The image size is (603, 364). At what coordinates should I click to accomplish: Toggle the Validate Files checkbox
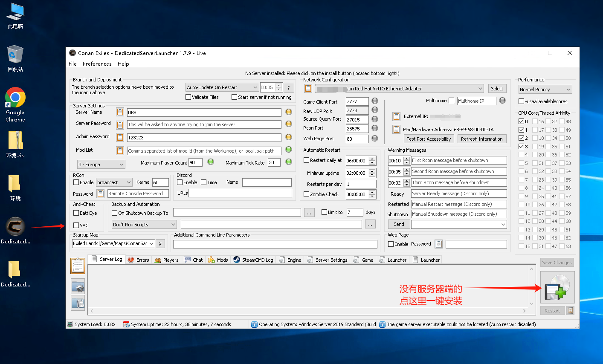[188, 97]
